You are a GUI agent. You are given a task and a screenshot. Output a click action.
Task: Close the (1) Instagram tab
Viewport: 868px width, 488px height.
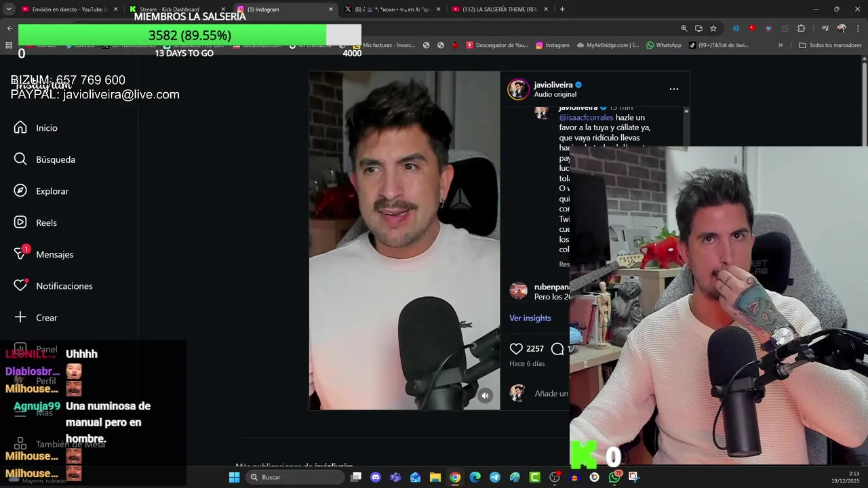(x=331, y=9)
